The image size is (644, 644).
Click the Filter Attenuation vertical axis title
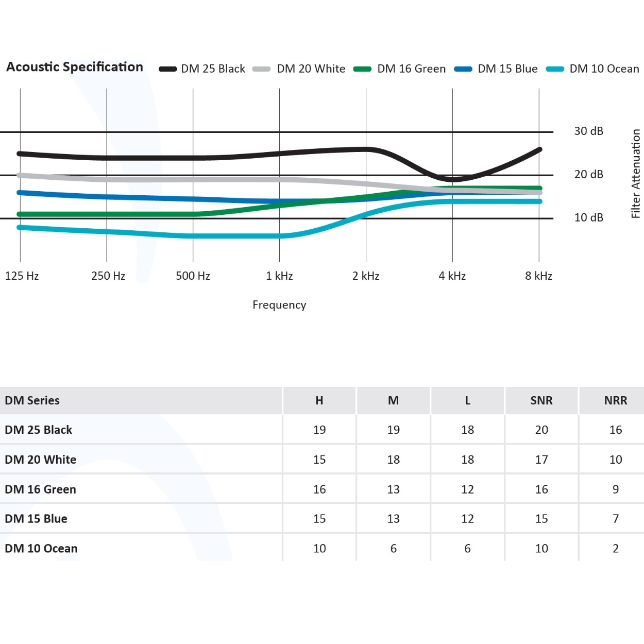[x=636, y=174]
